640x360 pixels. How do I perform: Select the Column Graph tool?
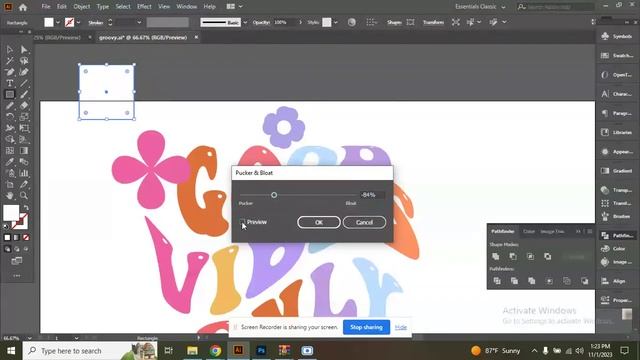pos(24,173)
